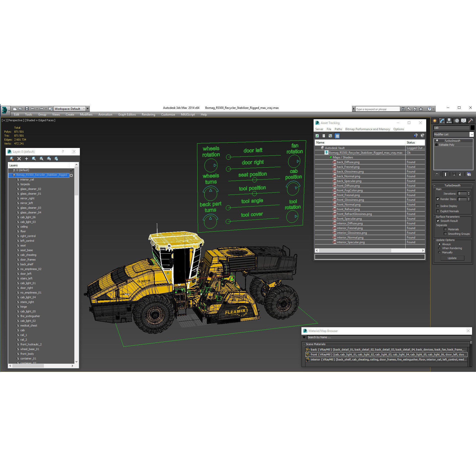
Task: Refresh file statuses in Asset Tracking toolbar
Action: (317, 136)
